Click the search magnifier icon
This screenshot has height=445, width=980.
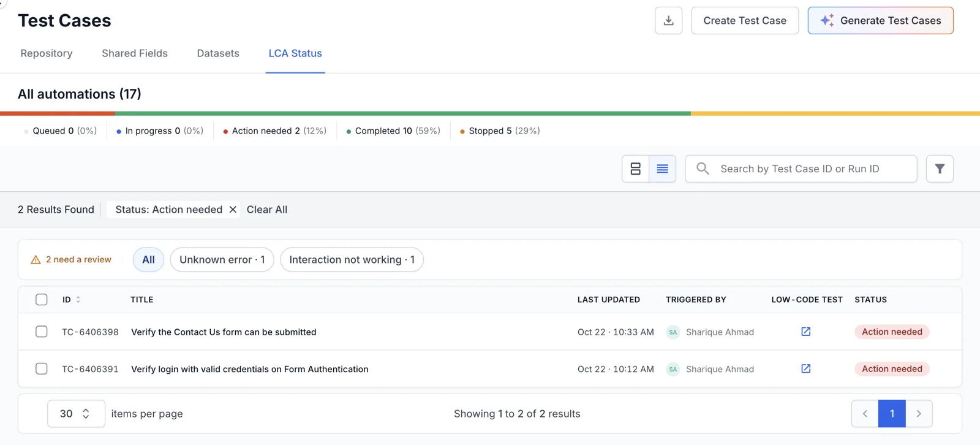pyautogui.click(x=703, y=169)
